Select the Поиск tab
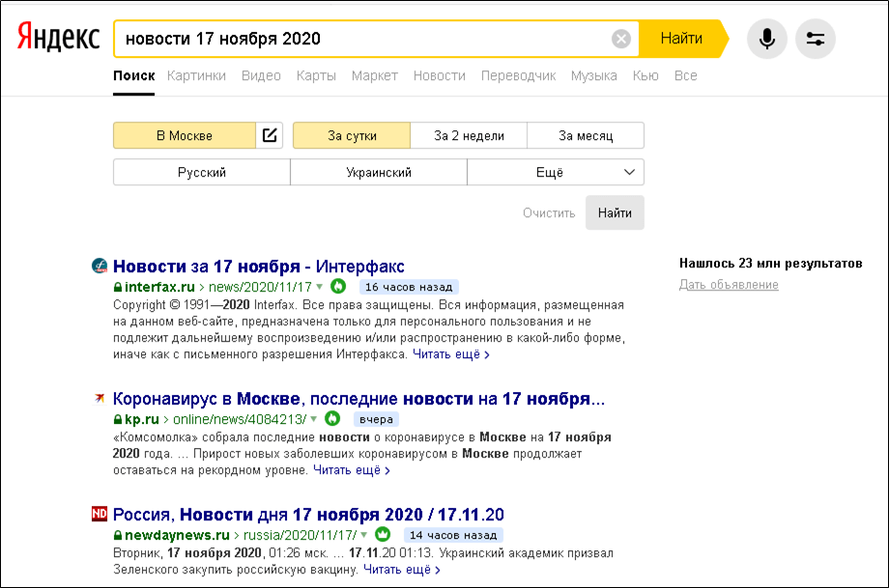Screen dimensions: 889x588 133,76
